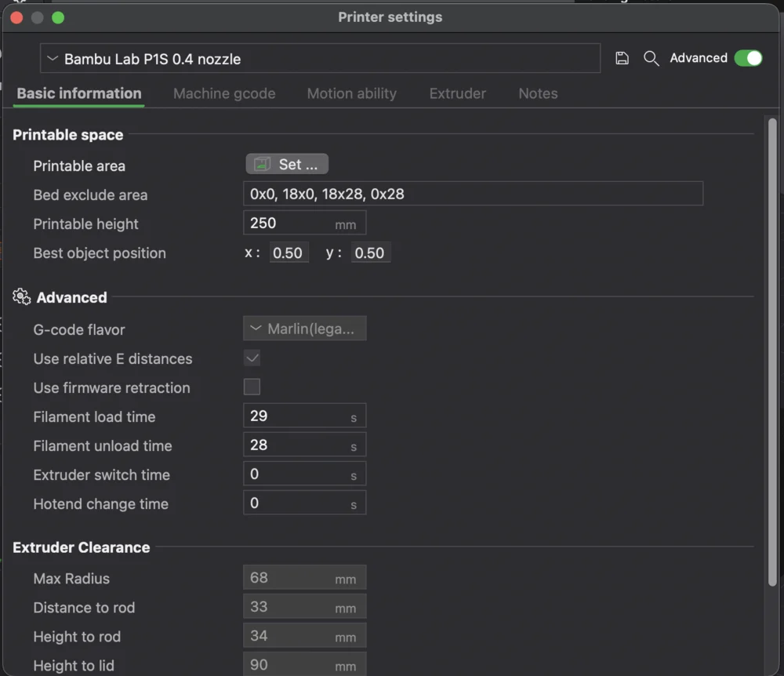Open the Bambu Lab P1S 0.4 nozzle preset dropdown

tap(320, 59)
